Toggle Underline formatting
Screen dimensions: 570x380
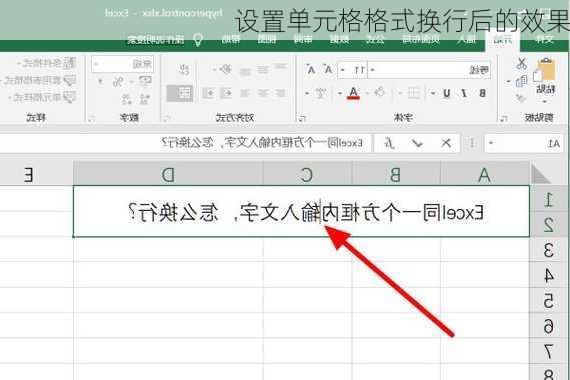point(446,93)
